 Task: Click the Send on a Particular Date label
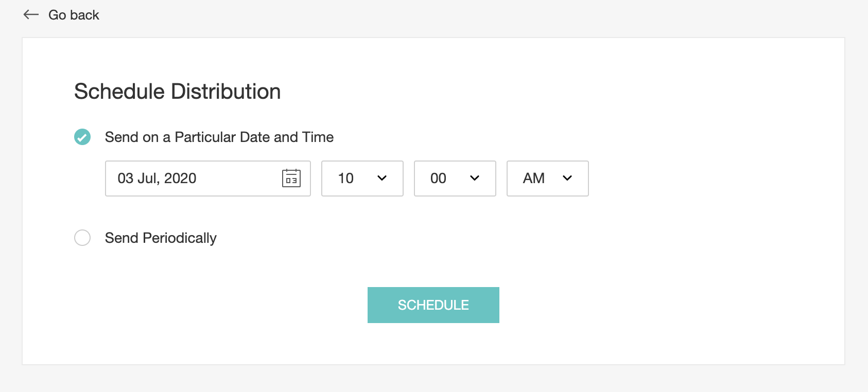pyautogui.click(x=219, y=137)
